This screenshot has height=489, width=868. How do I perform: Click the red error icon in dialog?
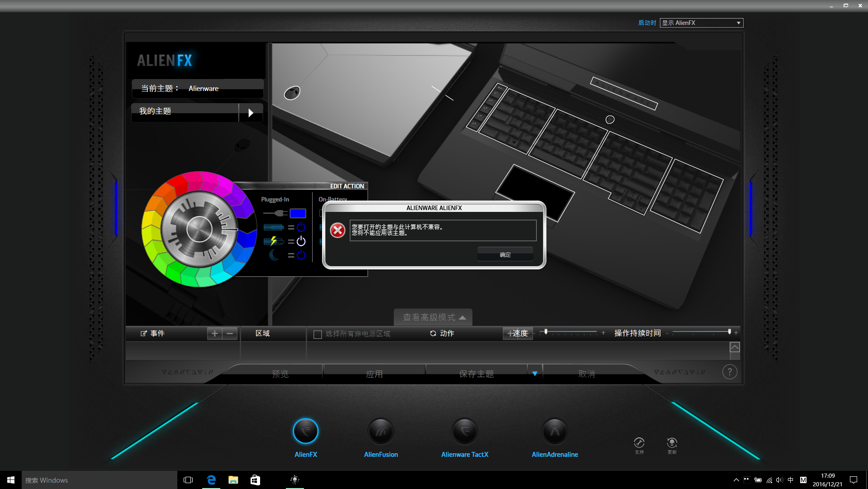point(337,230)
